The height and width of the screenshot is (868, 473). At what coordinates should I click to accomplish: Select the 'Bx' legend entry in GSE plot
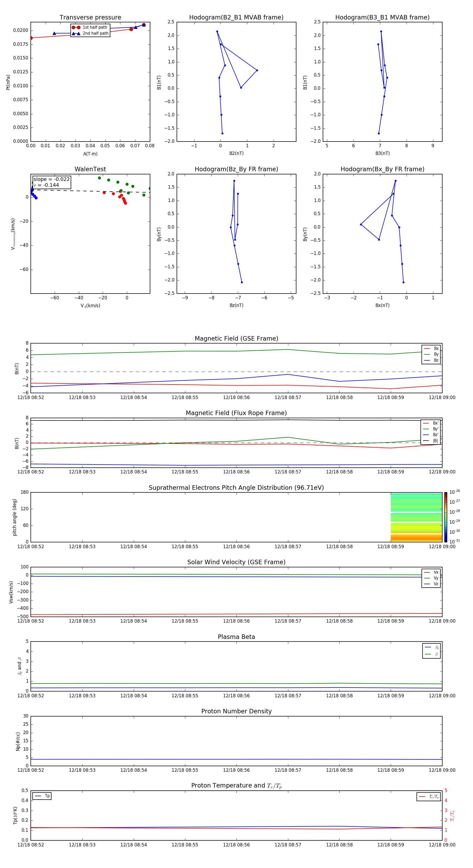click(431, 349)
